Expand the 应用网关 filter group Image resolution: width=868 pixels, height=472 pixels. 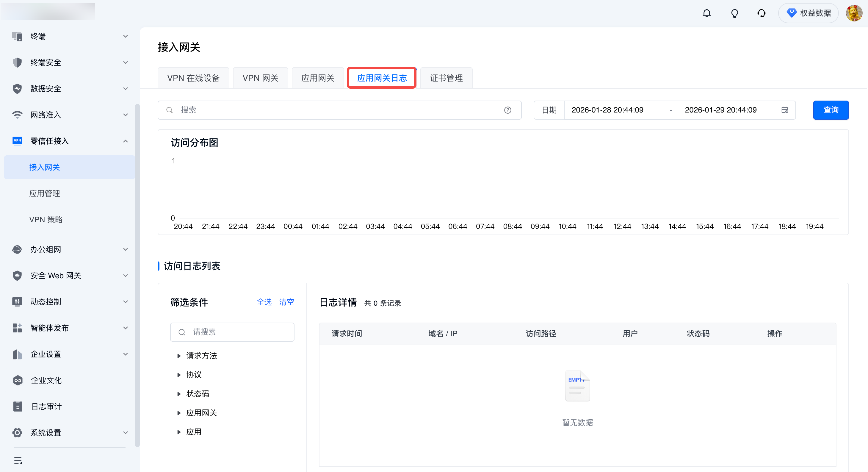[179, 413]
